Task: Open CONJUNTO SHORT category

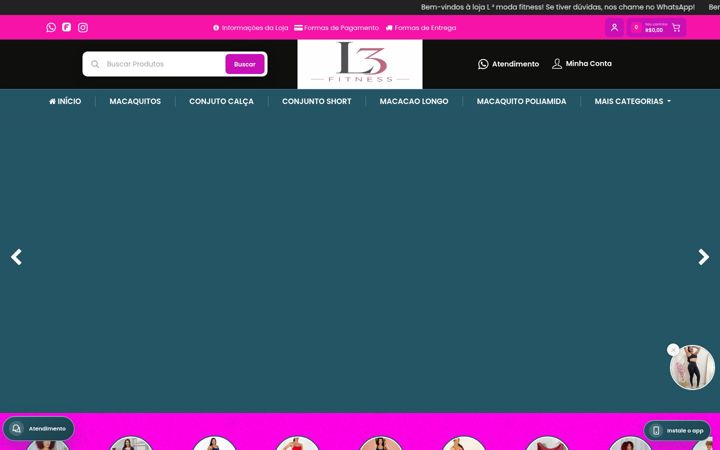Action: coord(316,101)
